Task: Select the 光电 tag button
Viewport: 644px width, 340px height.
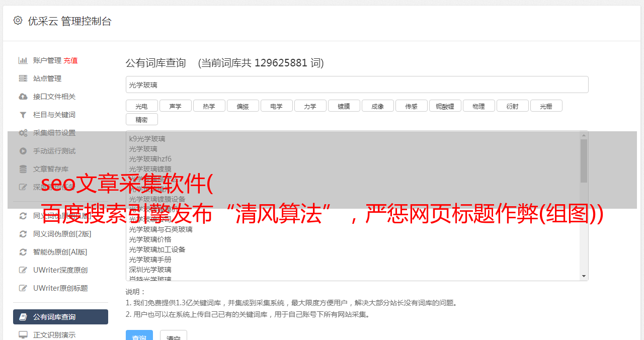Action: pos(141,106)
